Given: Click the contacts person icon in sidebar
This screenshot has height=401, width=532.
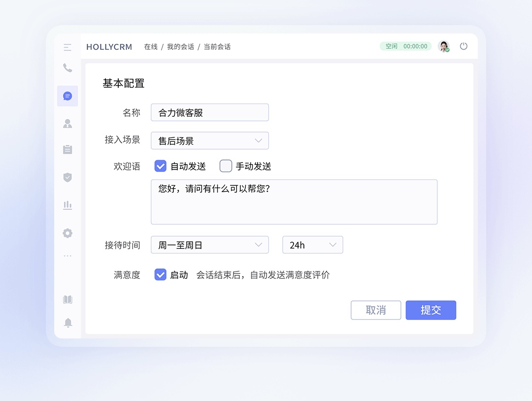Looking at the screenshot, I should click(x=67, y=123).
